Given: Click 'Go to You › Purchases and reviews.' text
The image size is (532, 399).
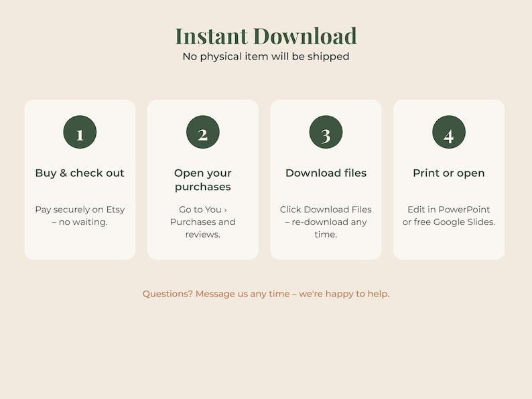Looking at the screenshot, I should [x=203, y=222].
